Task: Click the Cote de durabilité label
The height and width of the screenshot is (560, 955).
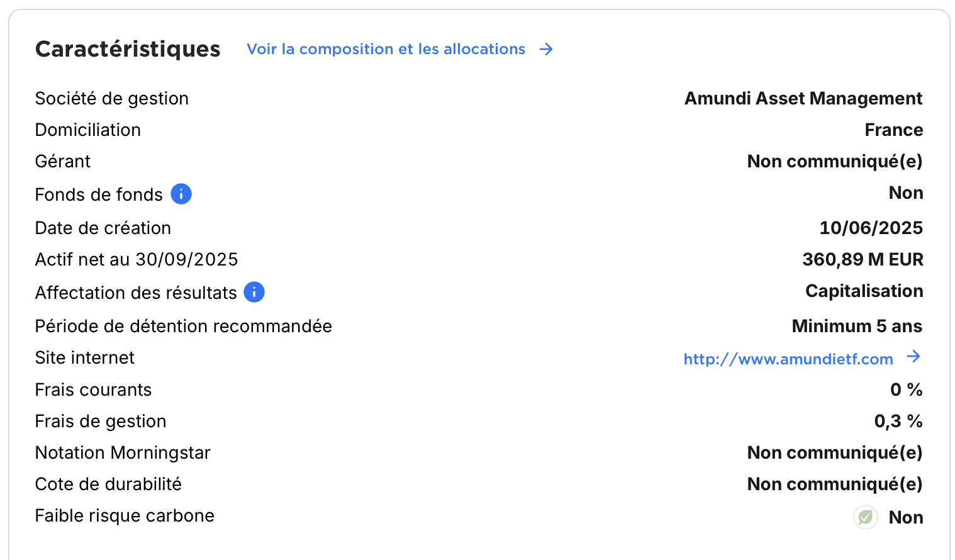Action: [108, 484]
